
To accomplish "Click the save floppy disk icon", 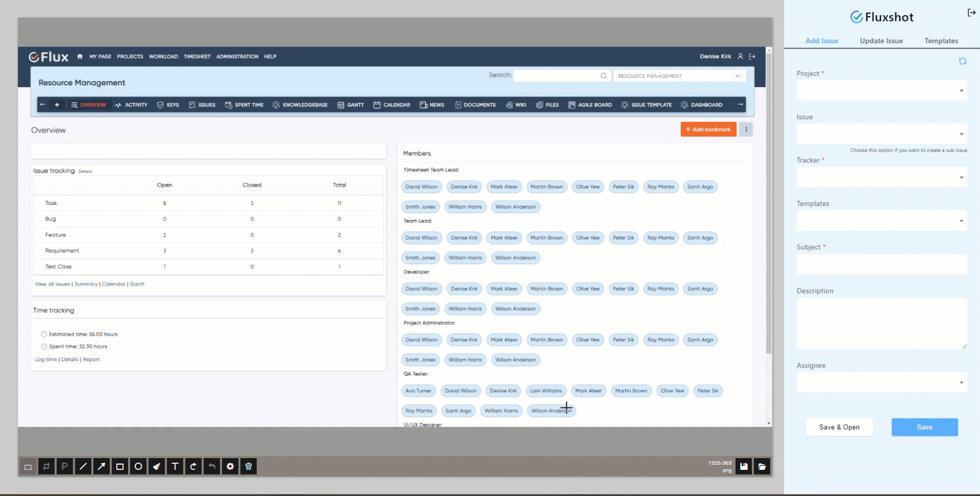I will click(744, 466).
